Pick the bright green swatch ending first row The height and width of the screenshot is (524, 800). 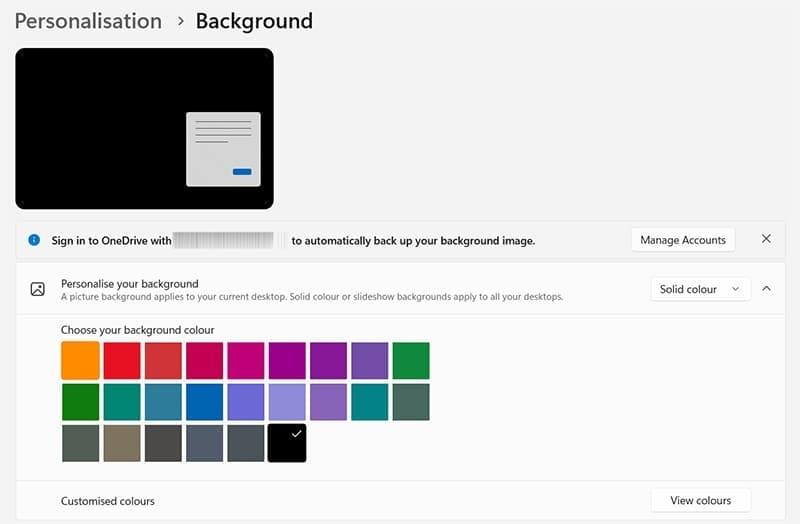click(411, 361)
